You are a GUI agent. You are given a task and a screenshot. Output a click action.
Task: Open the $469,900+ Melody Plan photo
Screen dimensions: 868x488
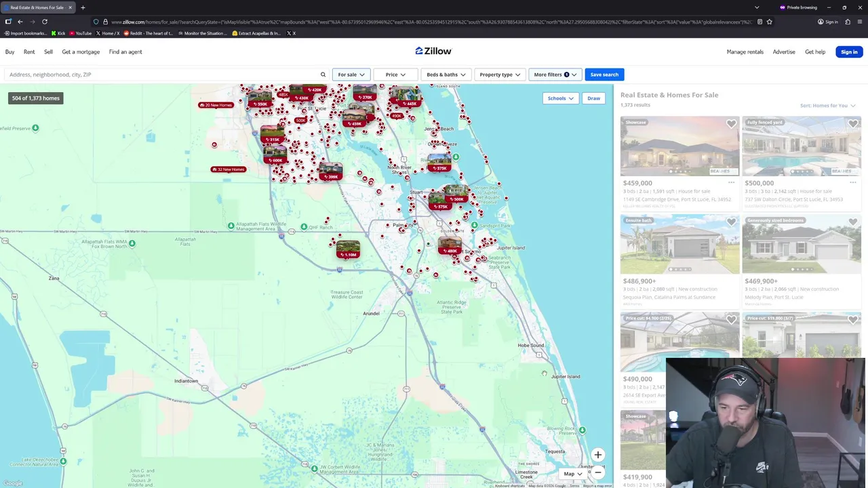[802, 244]
